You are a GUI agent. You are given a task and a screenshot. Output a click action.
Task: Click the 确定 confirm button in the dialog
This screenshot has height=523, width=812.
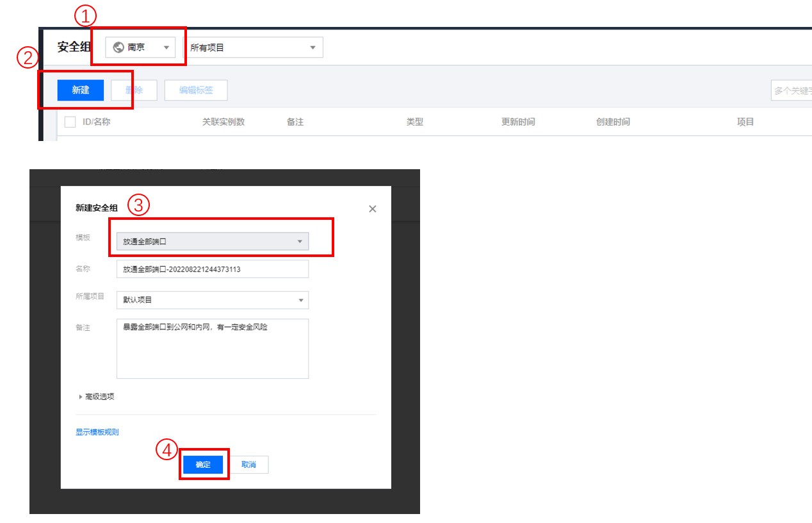pyautogui.click(x=203, y=464)
